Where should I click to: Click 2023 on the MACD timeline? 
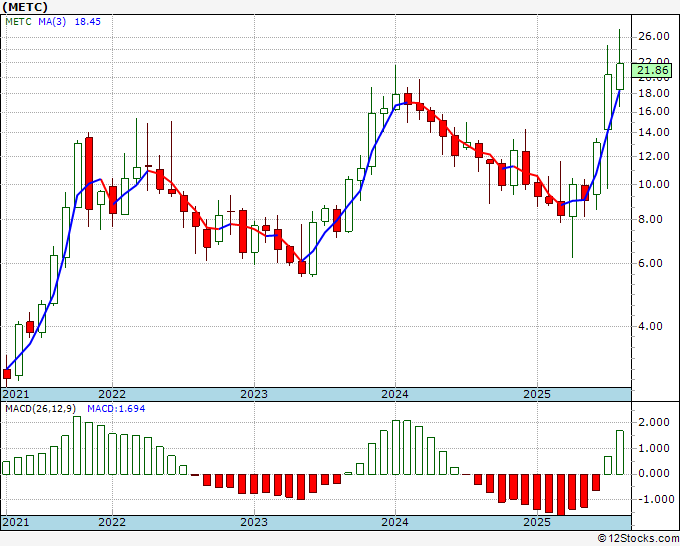pos(254,522)
